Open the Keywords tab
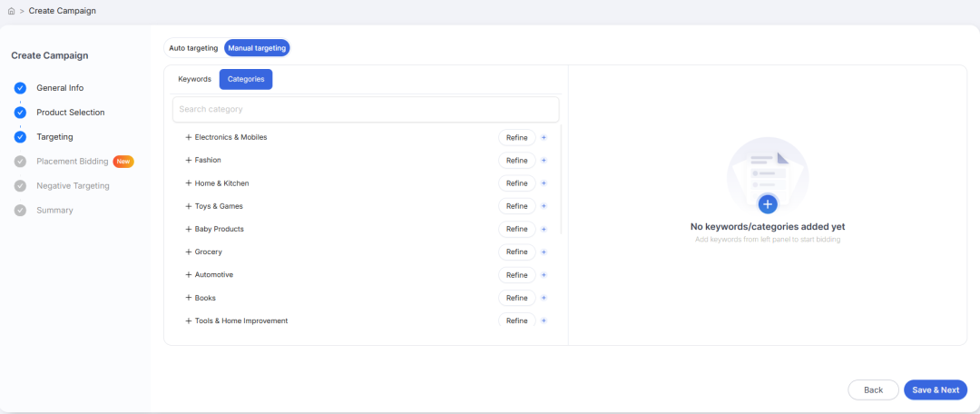The width and height of the screenshot is (980, 414). 194,79
